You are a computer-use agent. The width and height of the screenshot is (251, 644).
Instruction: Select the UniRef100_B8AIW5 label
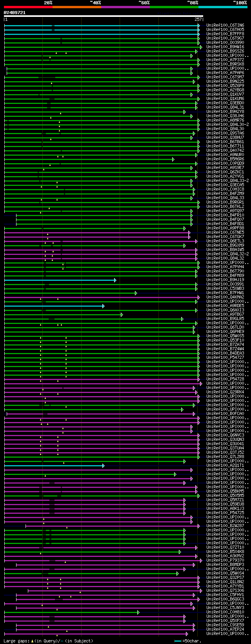225,250
